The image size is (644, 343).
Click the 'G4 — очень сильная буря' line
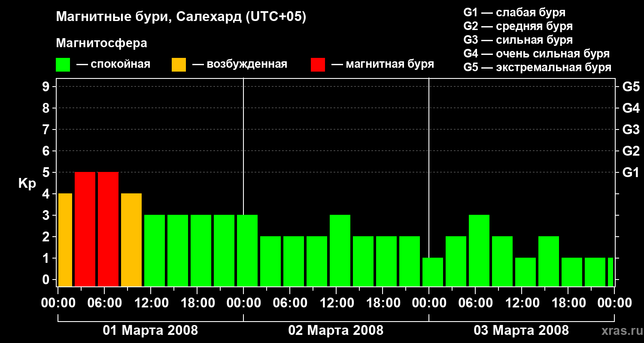536,54
